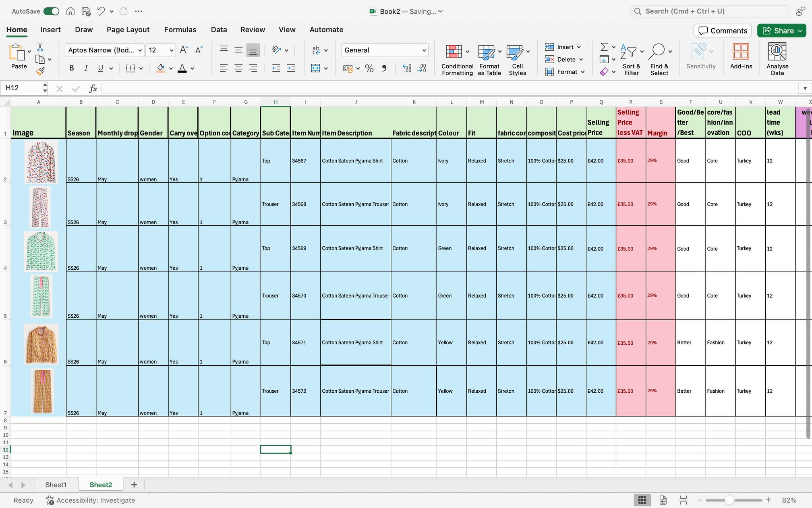
Task: Click the Format Painter brush icon
Action: [x=40, y=72]
